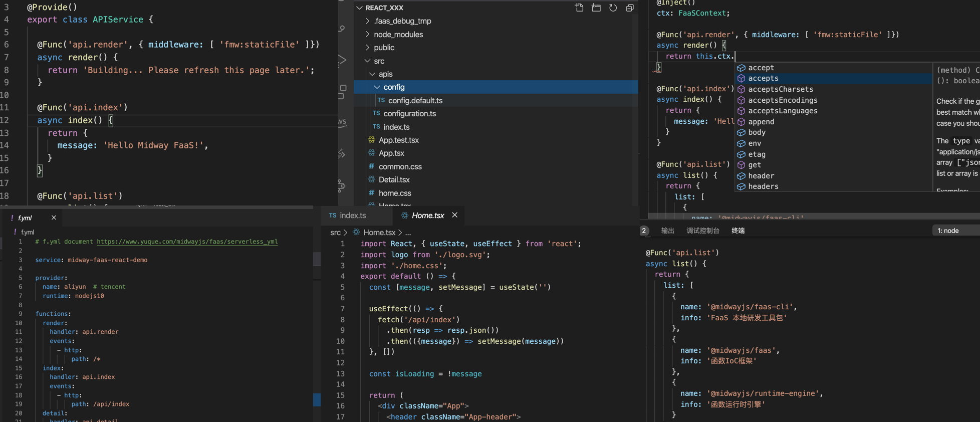Click the hash icon beside common.css

(371, 166)
